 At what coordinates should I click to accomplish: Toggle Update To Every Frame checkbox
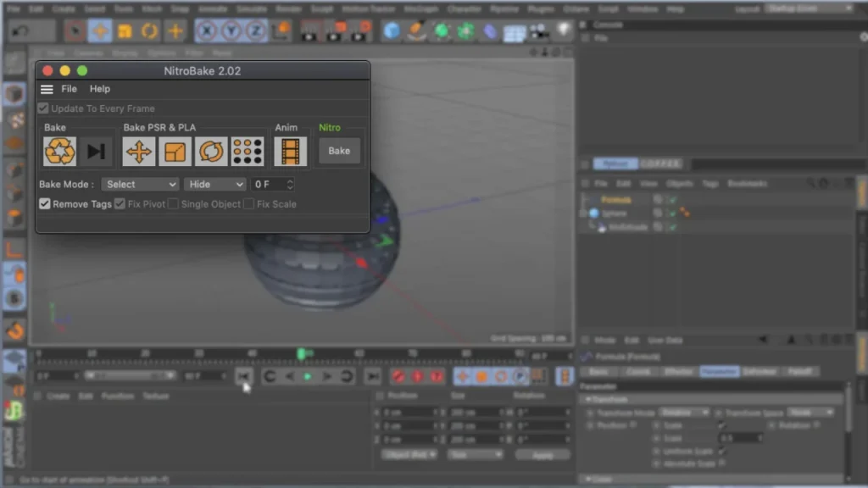[43, 108]
